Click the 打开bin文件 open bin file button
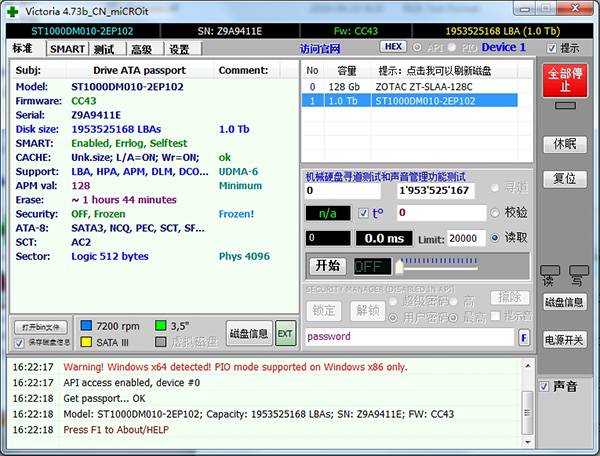The image size is (600, 456). [x=41, y=327]
